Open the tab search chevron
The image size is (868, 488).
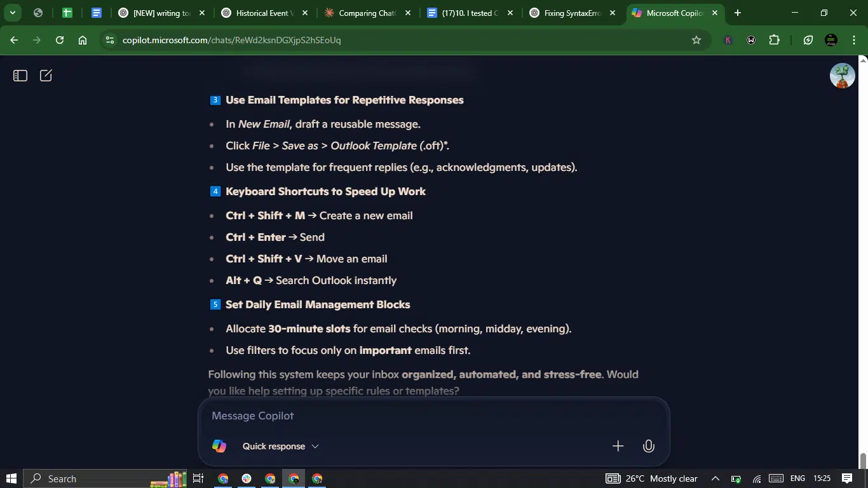[12, 13]
